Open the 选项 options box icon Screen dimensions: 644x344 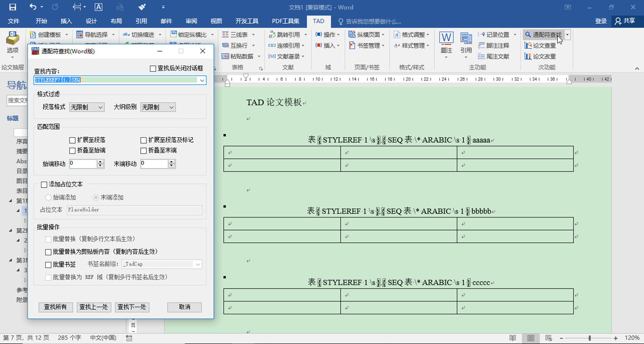(x=12, y=38)
